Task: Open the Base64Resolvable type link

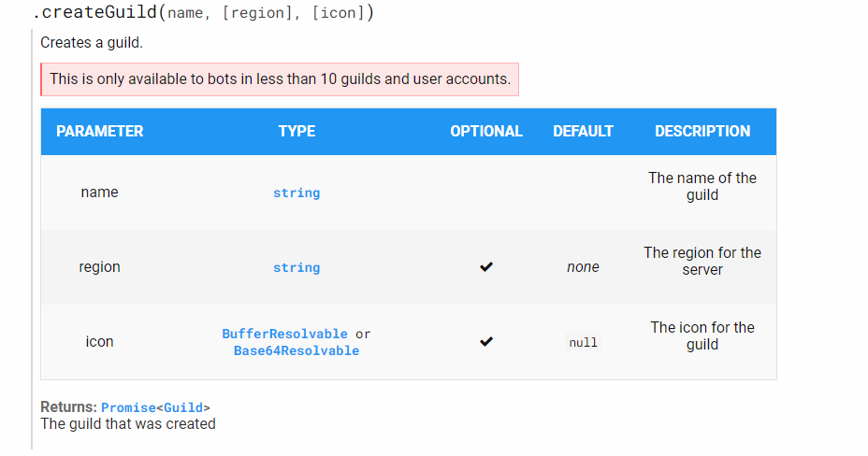Action: [297, 350]
